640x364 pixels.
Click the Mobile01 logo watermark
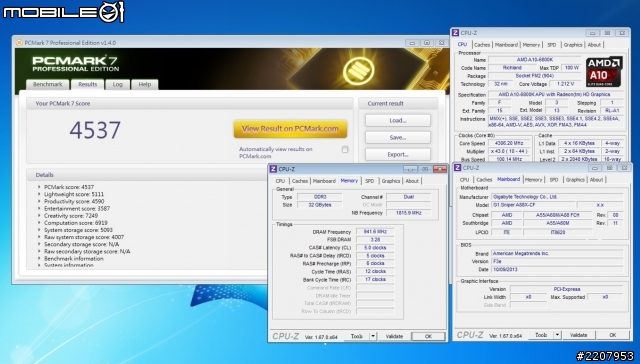click(x=63, y=12)
